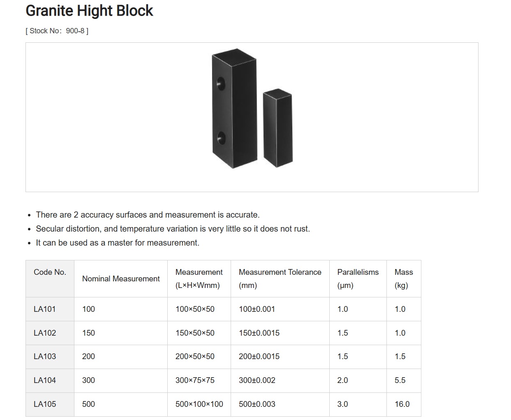The height and width of the screenshot is (420, 511).
Task: Click the Mass (kg) column header
Action: [x=404, y=278]
